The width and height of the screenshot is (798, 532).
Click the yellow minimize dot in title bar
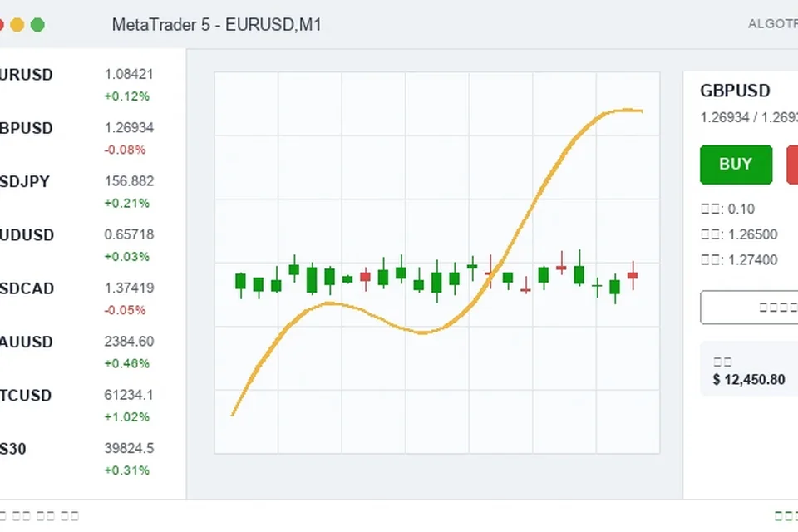click(17, 24)
